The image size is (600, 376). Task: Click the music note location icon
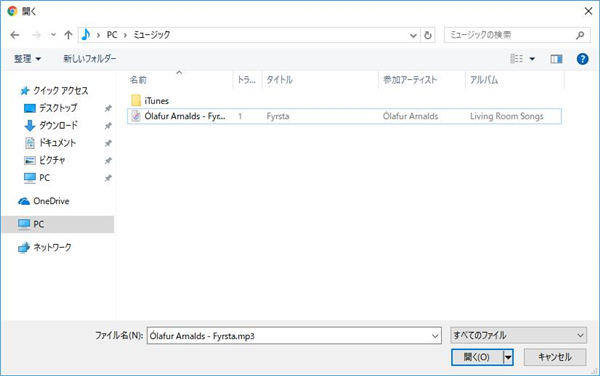(86, 35)
